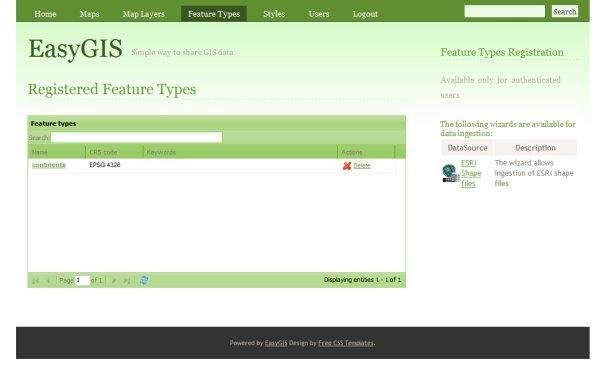The image size is (600, 371).
Task: Click the 'Simple way to share GIS data' tagline
Action: point(182,52)
